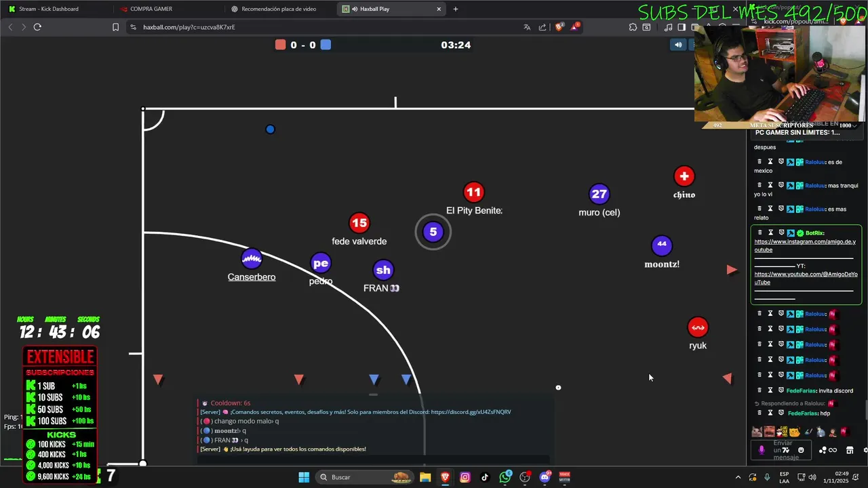Image resolution: width=868 pixels, height=488 pixels.
Task: Open Brave Rewards triangle icon
Action: [x=575, y=27]
